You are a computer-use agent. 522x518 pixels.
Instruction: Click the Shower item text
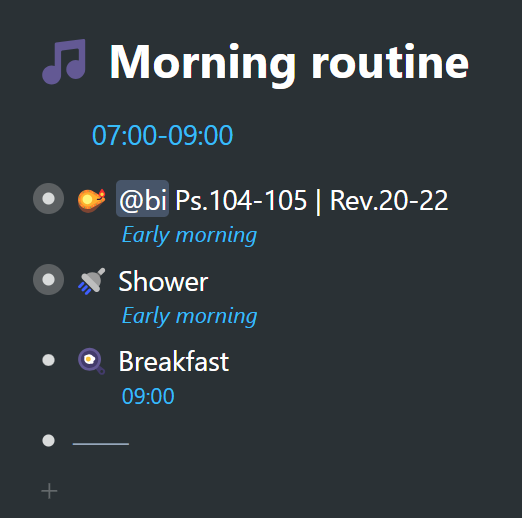tap(163, 281)
